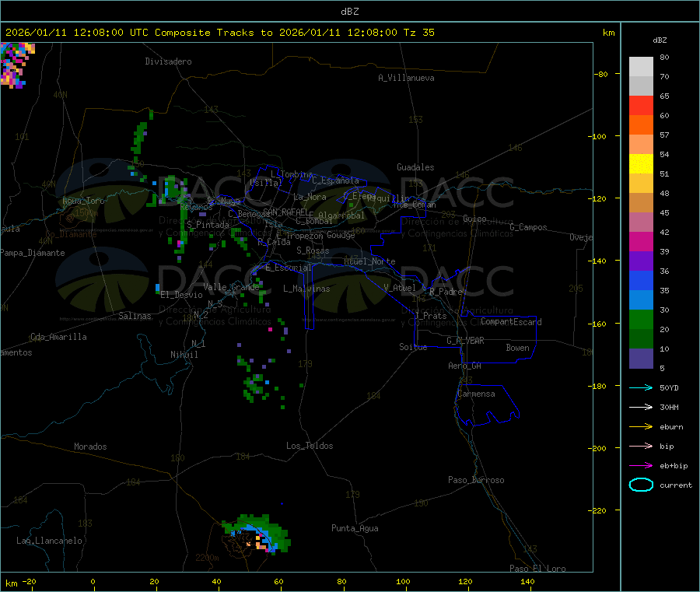
Task: Pick the dotted yellow 51-54 dBZ band
Action: click(x=641, y=164)
